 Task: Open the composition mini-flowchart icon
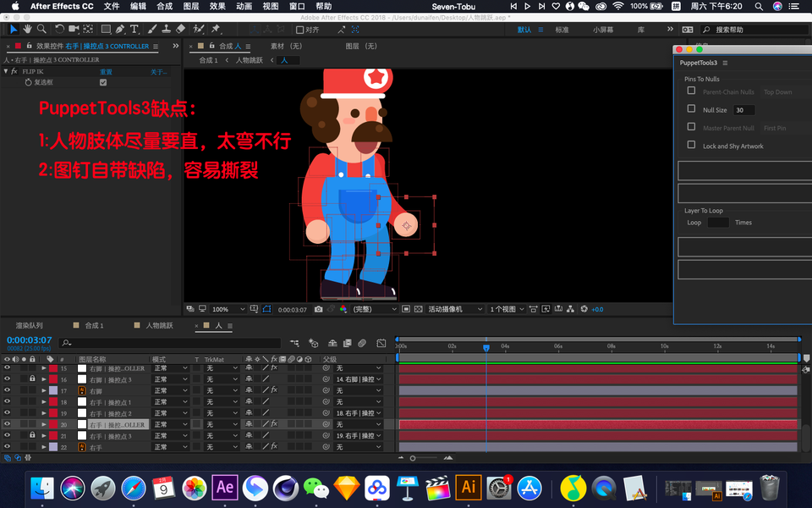pyautogui.click(x=294, y=343)
